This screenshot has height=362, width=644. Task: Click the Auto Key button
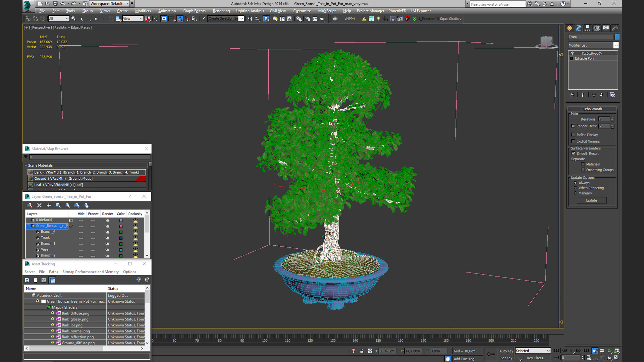pos(506,351)
